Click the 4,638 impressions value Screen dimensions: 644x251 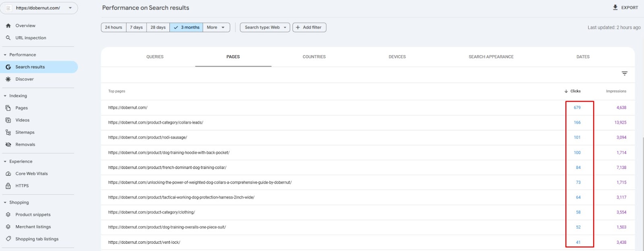point(621,108)
